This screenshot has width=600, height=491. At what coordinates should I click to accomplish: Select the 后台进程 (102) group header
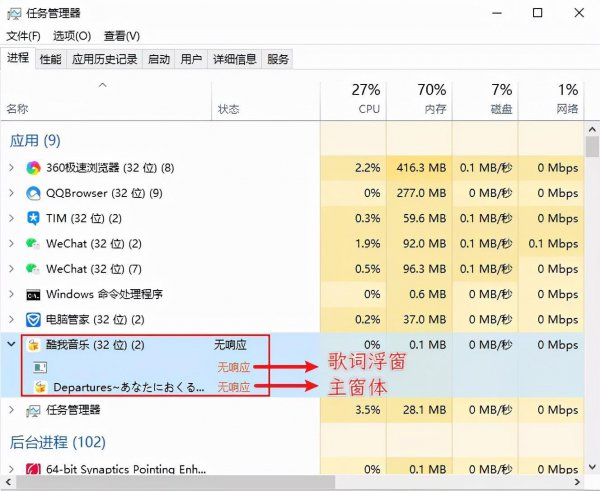[x=57, y=442]
